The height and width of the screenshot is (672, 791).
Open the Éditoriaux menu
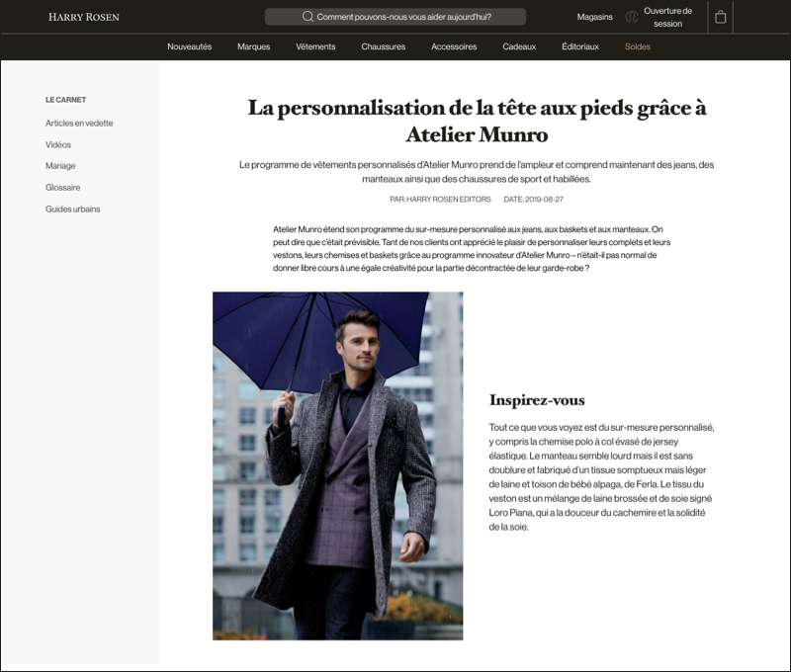pos(580,46)
